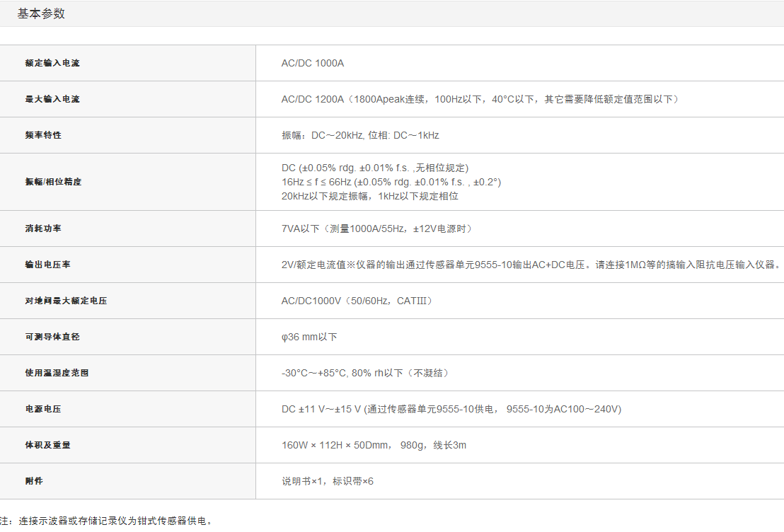
Task: Select the AC/DC 1000A value text
Action: [x=312, y=63]
